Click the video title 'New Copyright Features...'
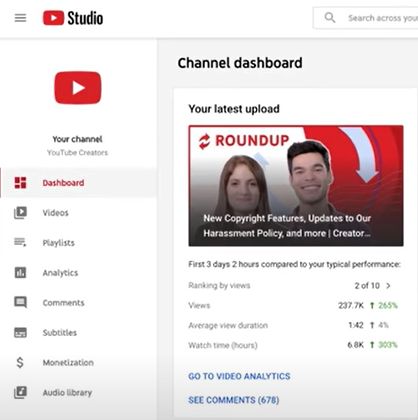Image resolution: width=418 pixels, height=420 pixels. click(x=287, y=226)
